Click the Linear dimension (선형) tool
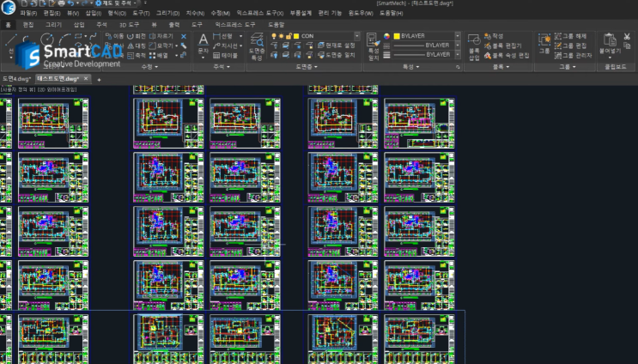Image resolution: width=638 pixels, height=364 pixels. tap(222, 36)
